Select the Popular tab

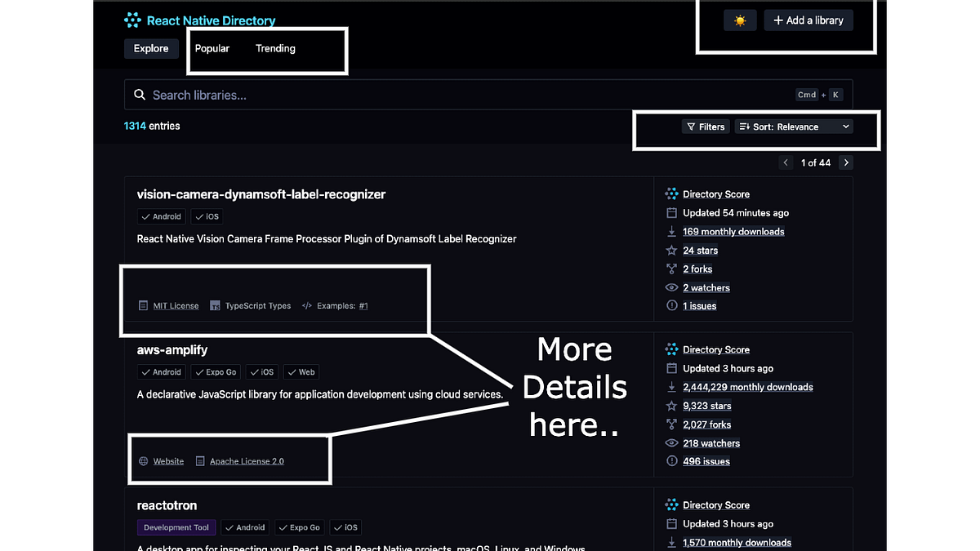212,48
